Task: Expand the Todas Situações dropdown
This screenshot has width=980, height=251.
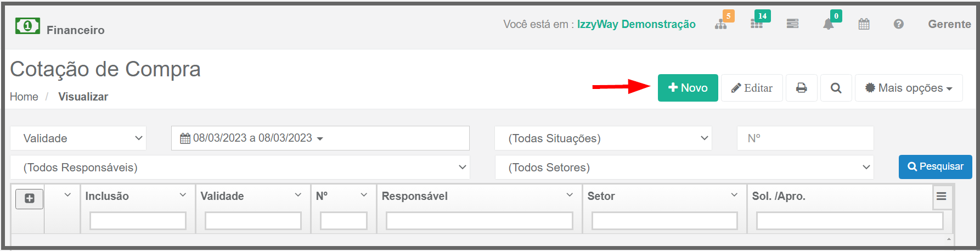Action: tap(604, 138)
